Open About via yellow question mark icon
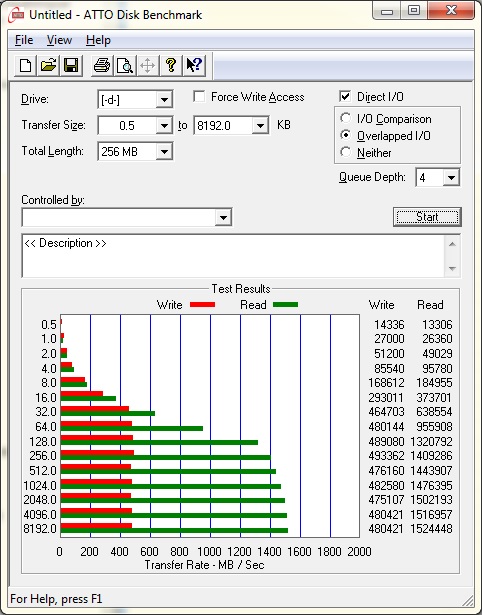 point(171,65)
